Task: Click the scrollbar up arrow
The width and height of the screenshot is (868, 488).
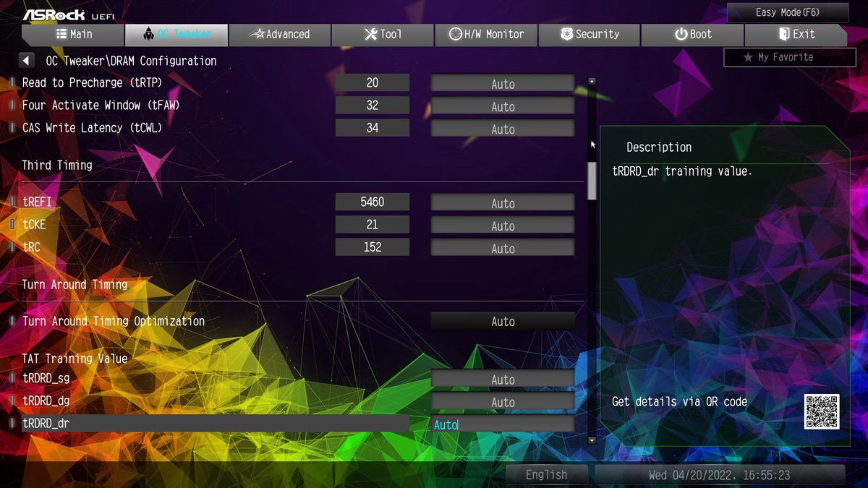Action: point(592,82)
